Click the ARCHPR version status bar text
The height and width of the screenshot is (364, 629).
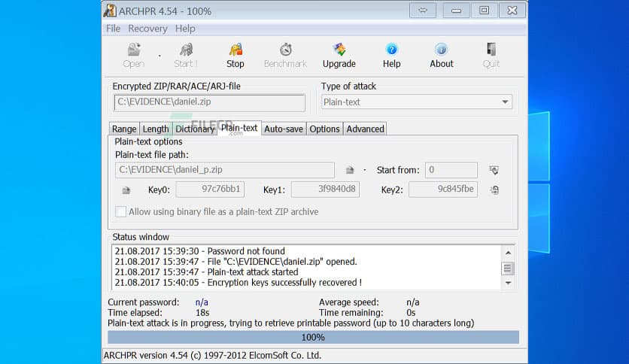213,356
